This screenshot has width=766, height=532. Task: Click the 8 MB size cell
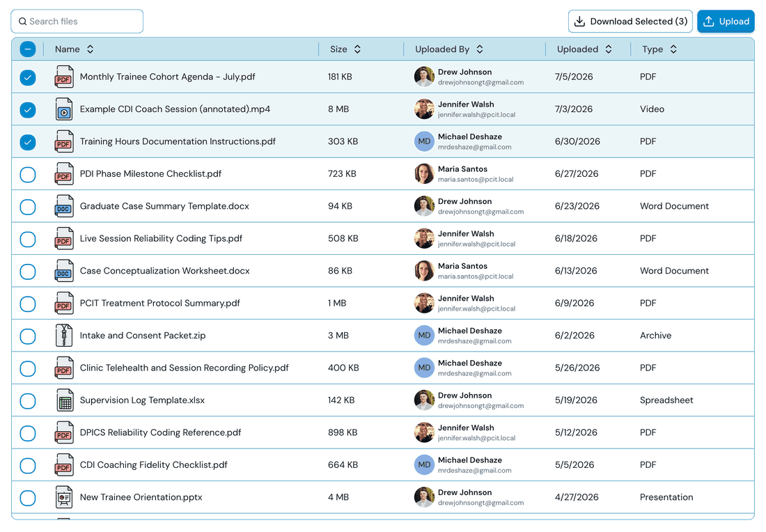click(x=338, y=109)
